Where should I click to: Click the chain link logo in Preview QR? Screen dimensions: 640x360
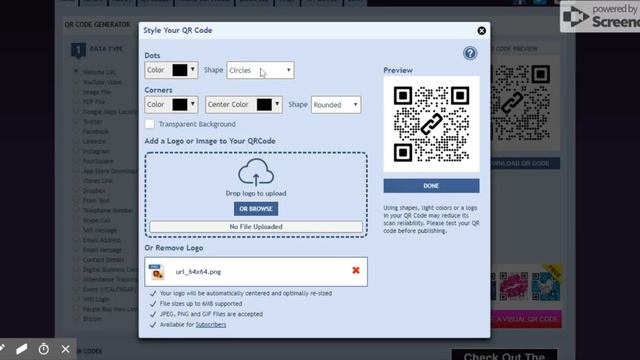431,124
